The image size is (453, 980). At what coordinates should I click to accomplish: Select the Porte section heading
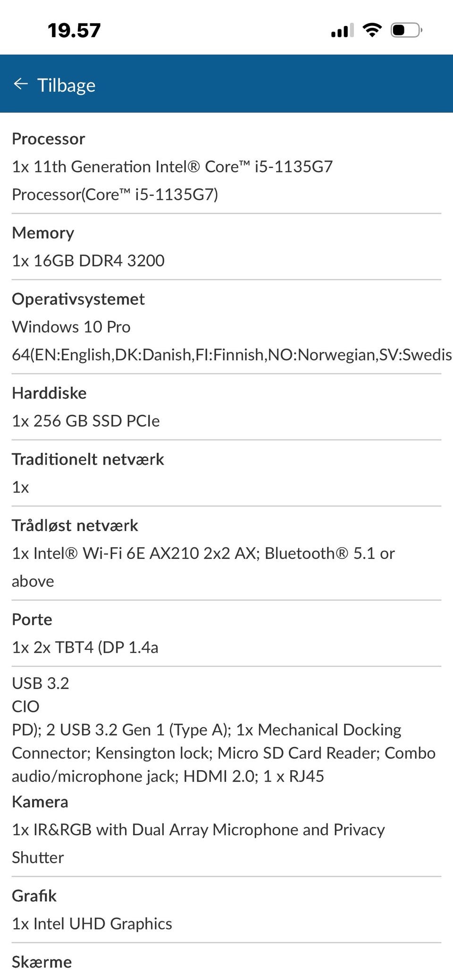[x=32, y=619]
